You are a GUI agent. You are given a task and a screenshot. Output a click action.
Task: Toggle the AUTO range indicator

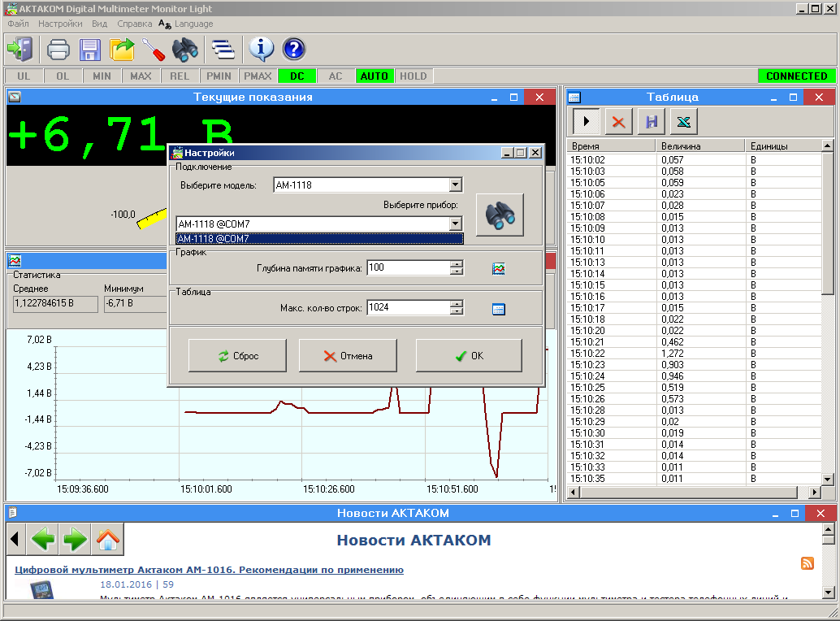pyautogui.click(x=375, y=76)
